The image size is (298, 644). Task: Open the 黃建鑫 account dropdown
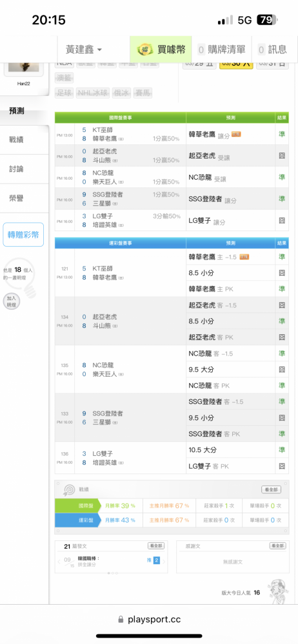click(x=84, y=50)
